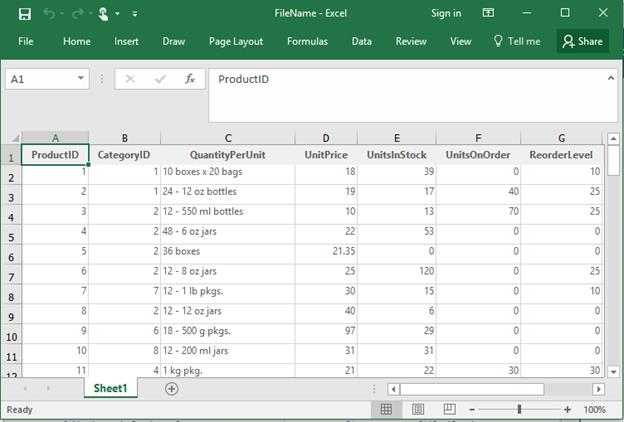
Task: Select column C header
Action: point(228,138)
